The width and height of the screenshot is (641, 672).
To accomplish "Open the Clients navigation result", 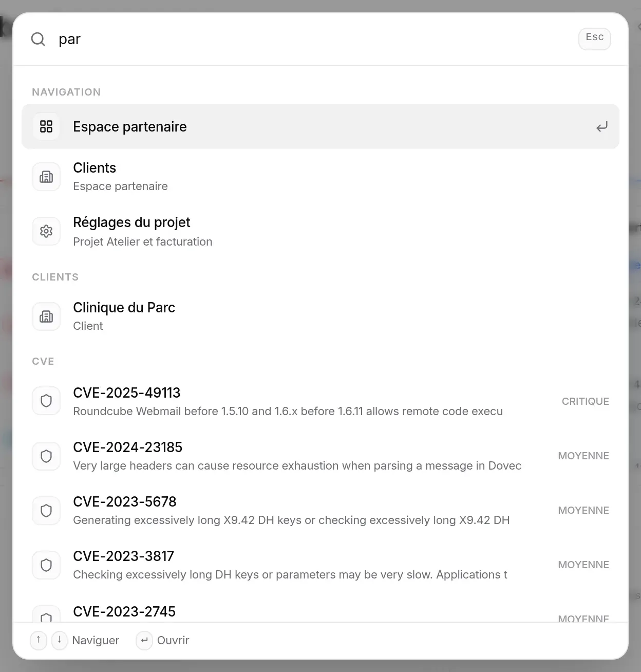I will 320,177.
